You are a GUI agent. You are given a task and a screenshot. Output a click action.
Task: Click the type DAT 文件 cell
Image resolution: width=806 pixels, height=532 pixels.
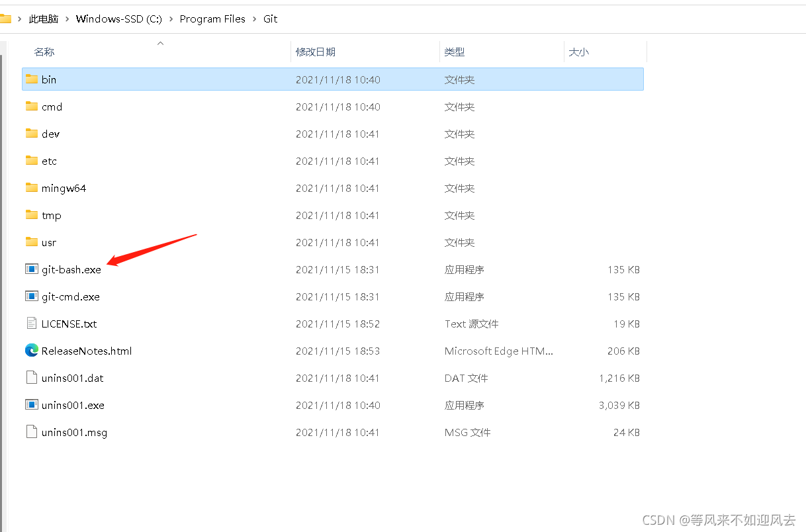pos(467,378)
